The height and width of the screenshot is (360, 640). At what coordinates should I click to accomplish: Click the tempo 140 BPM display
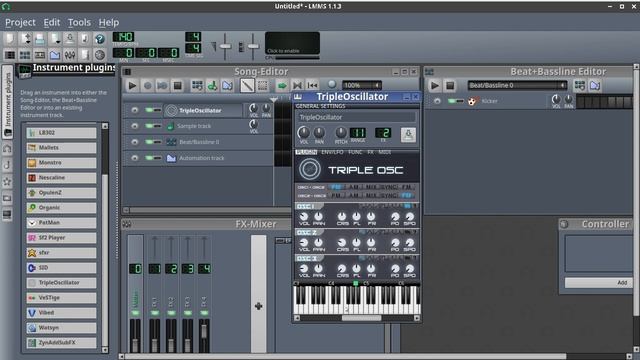pyautogui.click(x=123, y=37)
